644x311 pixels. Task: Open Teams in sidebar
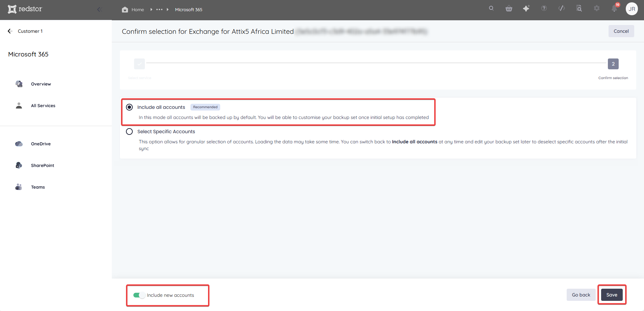point(38,187)
